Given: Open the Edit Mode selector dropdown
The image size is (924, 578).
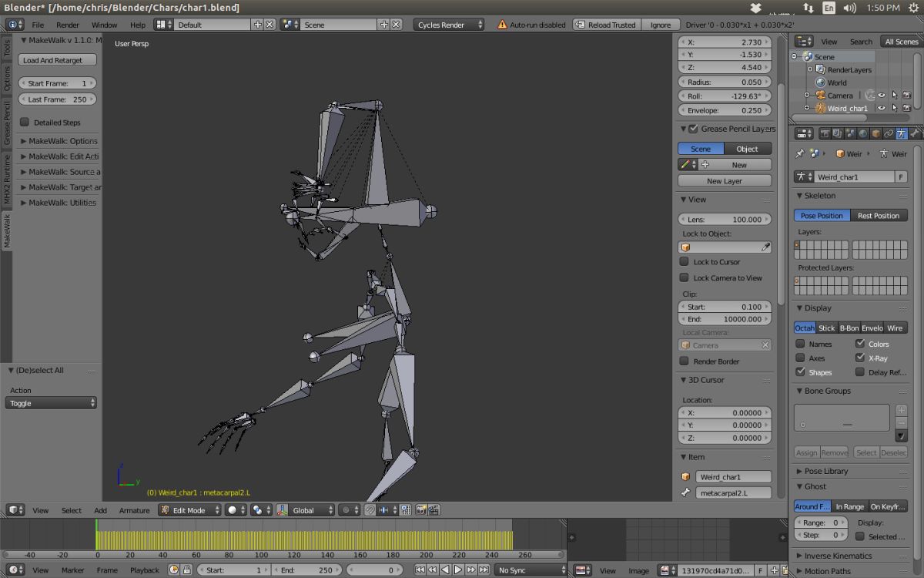Looking at the screenshot, I should (189, 510).
